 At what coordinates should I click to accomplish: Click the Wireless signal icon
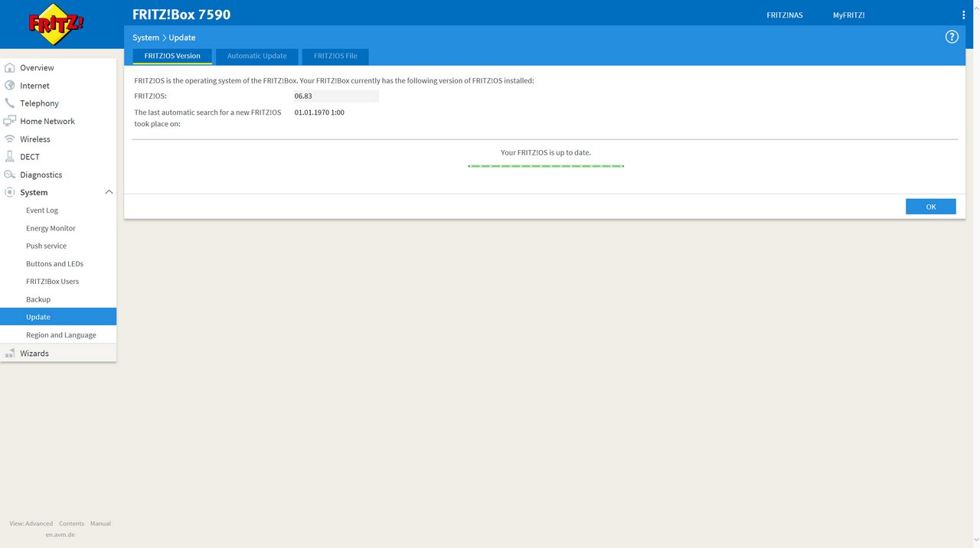pos(10,139)
